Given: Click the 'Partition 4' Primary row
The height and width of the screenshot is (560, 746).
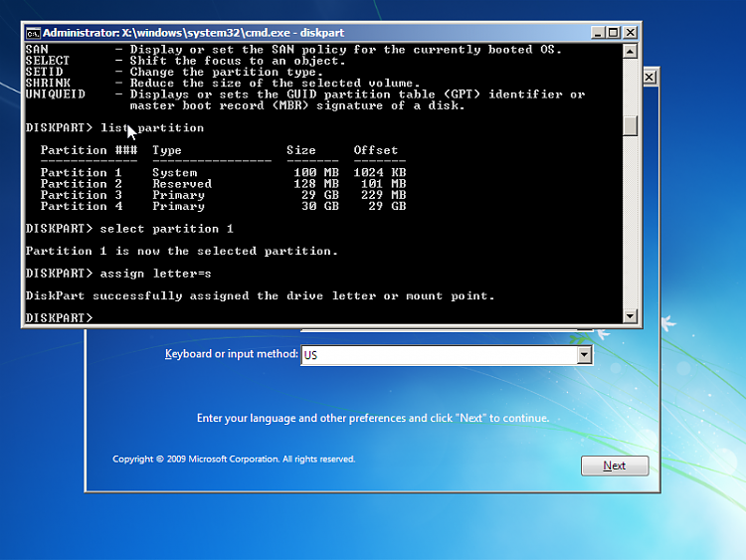Looking at the screenshot, I should tap(223, 206).
